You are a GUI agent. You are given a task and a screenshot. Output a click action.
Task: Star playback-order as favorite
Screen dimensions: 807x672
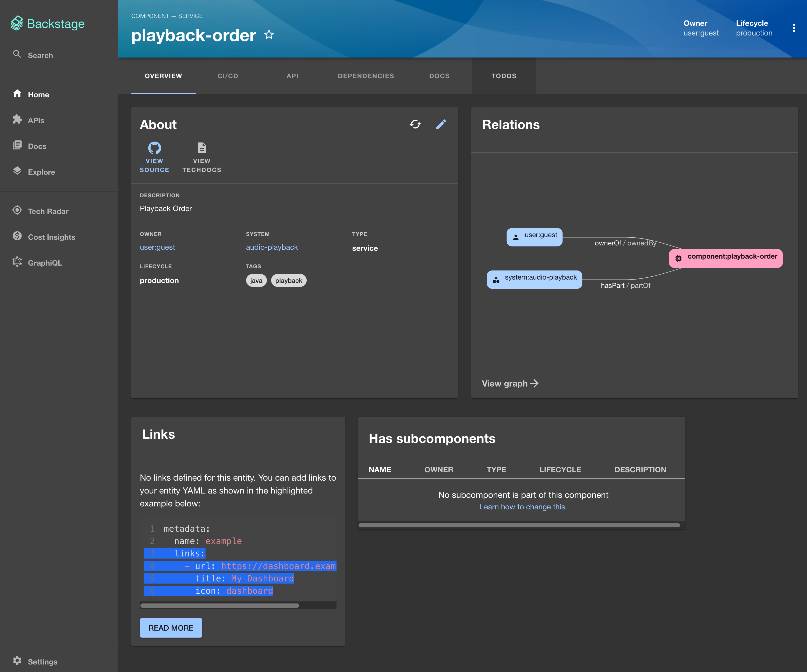click(269, 35)
